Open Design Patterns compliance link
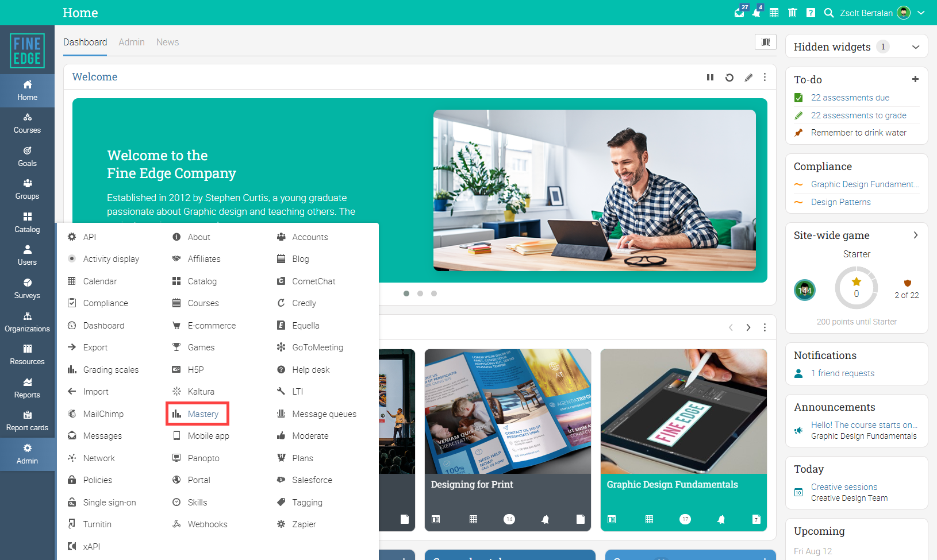 (841, 202)
